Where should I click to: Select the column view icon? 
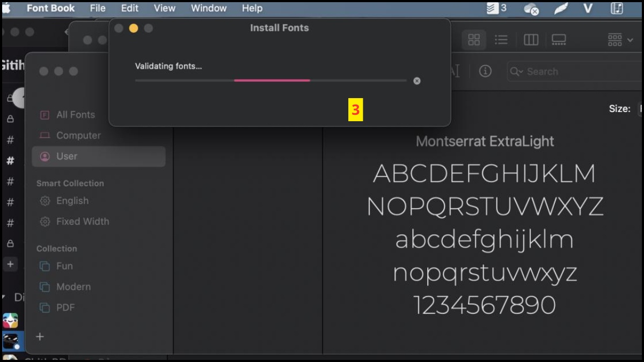(530, 39)
